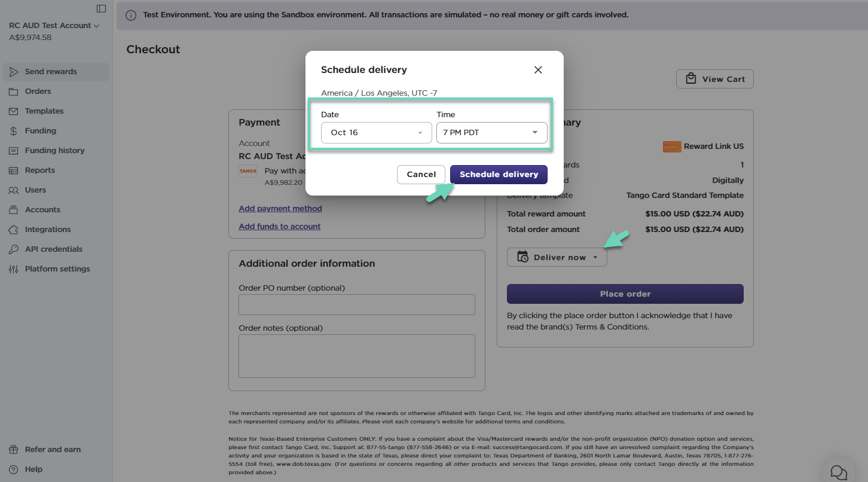Screen dimensions: 868x482
Task: Click the Funding dollar sign icon
Action: [x=14, y=131]
